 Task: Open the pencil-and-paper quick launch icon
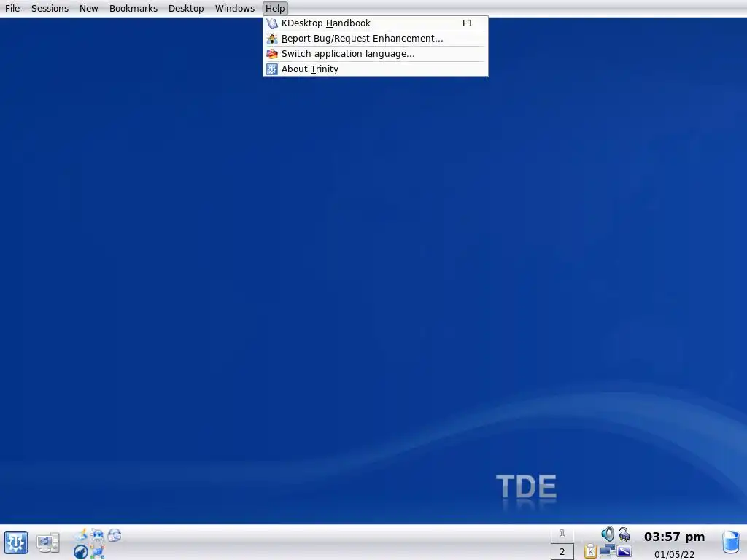82,534
